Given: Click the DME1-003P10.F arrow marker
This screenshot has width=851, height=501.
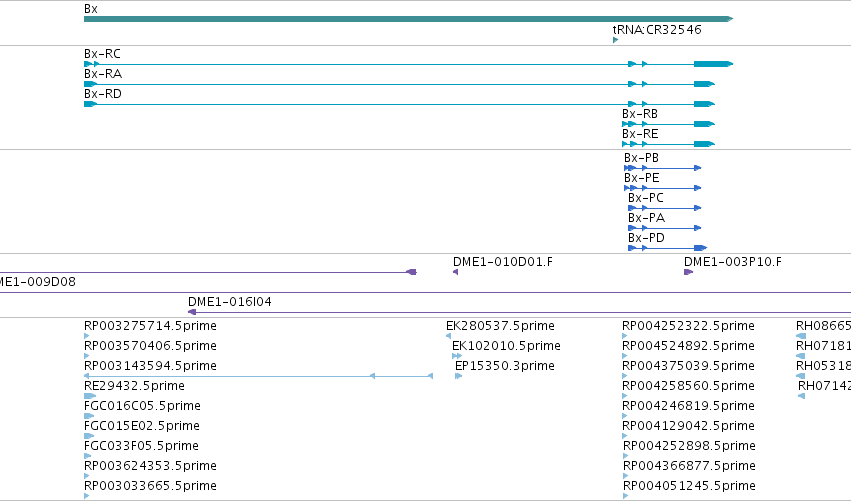Looking at the screenshot, I should pos(688,272).
